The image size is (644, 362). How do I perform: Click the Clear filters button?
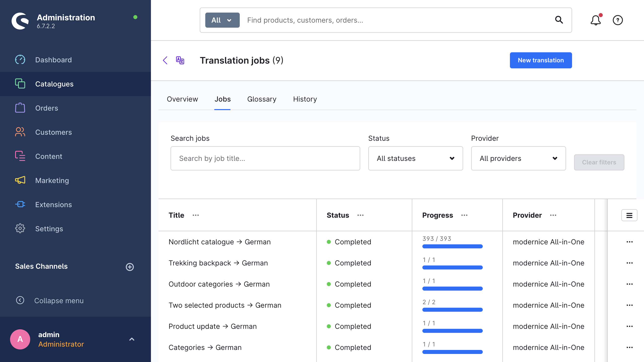[x=599, y=162]
